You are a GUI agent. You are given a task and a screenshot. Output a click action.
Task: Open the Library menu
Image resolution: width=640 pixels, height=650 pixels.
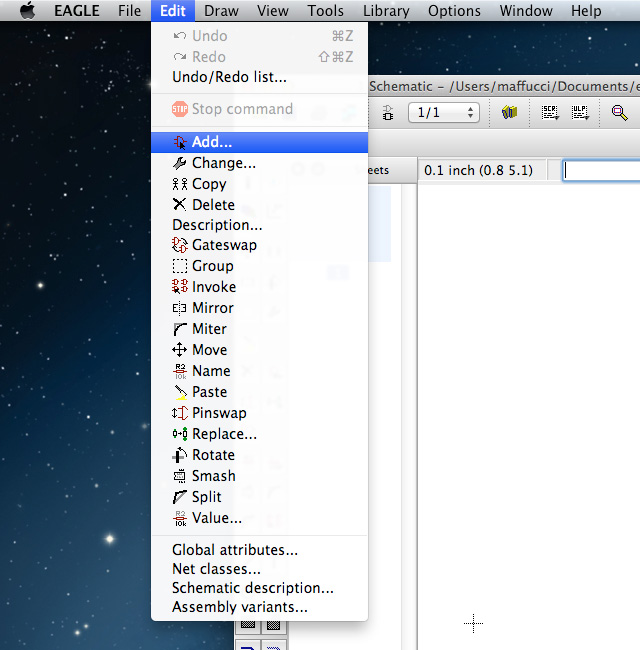(386, 11)
